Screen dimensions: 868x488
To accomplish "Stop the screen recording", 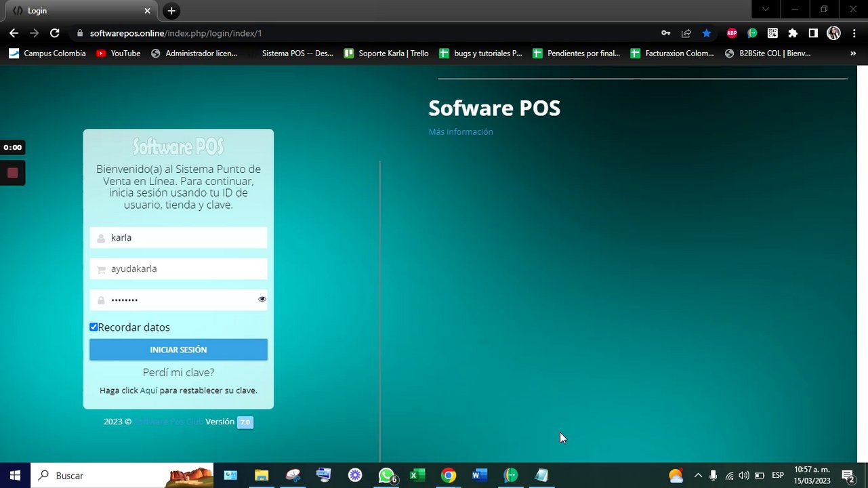I will (x=12, y=173).
